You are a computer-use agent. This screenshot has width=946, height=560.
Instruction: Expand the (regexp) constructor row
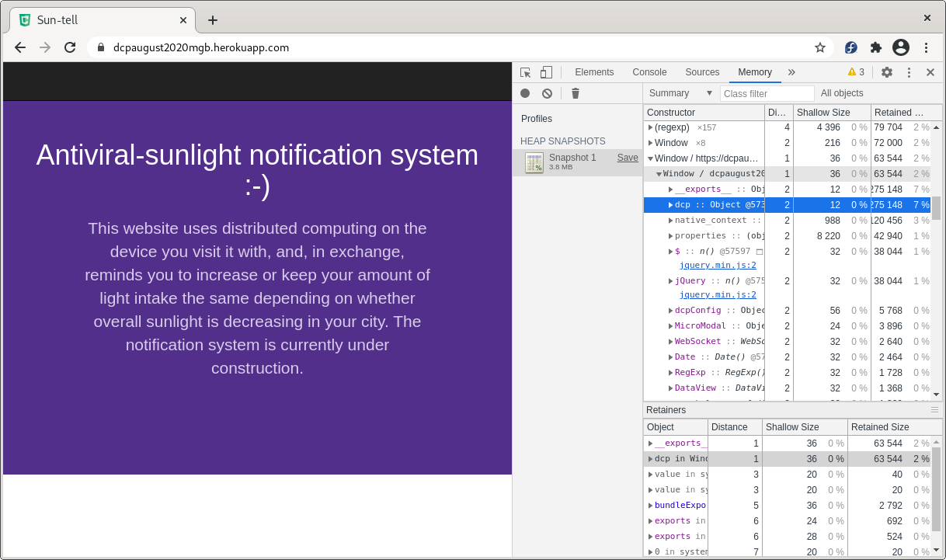click(651, 127)
